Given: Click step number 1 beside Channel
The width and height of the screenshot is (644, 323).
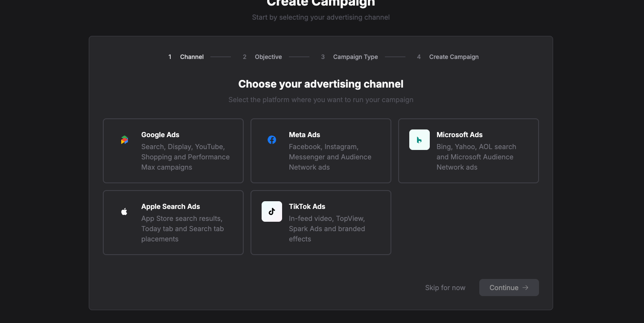Looking at the screenshot, I should 169,57.
